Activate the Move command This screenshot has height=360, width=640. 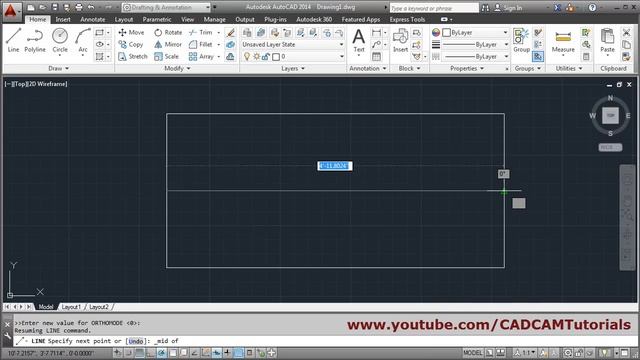point(131,32)
